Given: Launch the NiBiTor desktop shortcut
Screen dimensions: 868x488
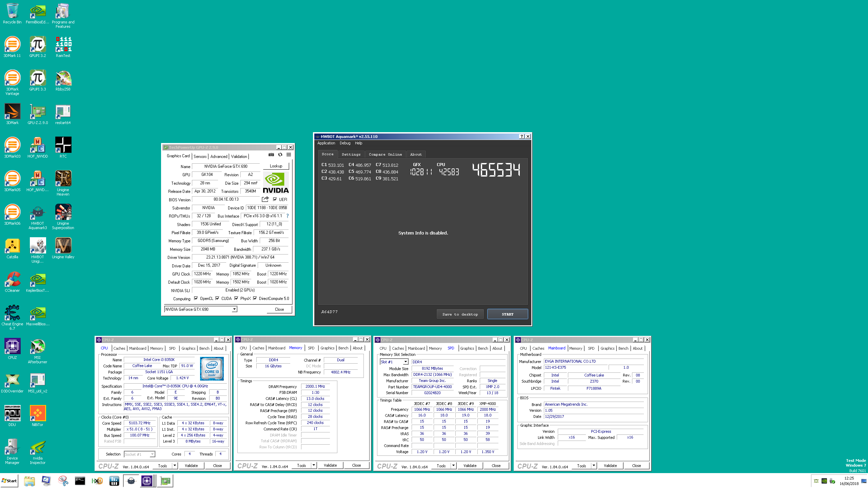Looking at the screenshot, I should tap(38, 416).
